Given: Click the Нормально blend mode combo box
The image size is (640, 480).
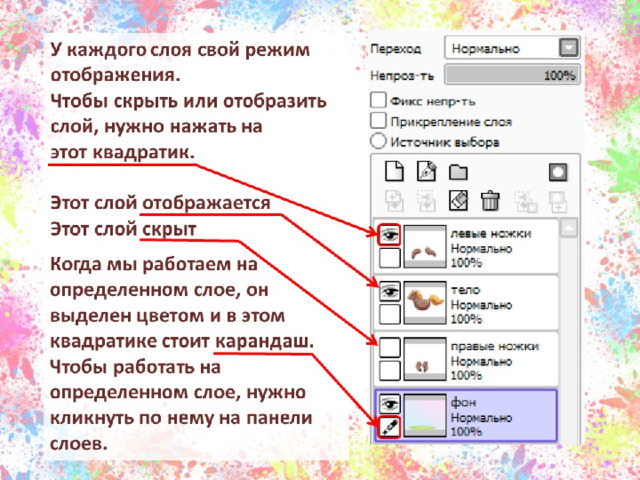Looking at the screenshot, I should (512, 48).
